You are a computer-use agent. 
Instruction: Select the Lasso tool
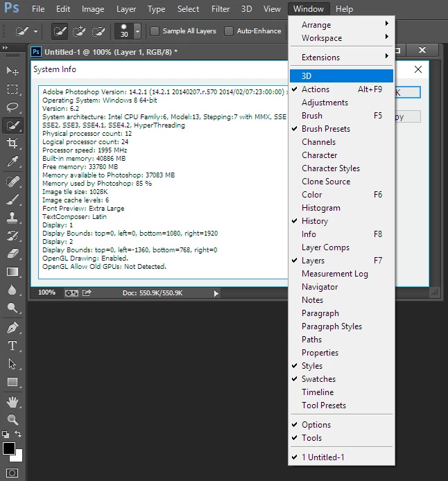pos(12,107)
